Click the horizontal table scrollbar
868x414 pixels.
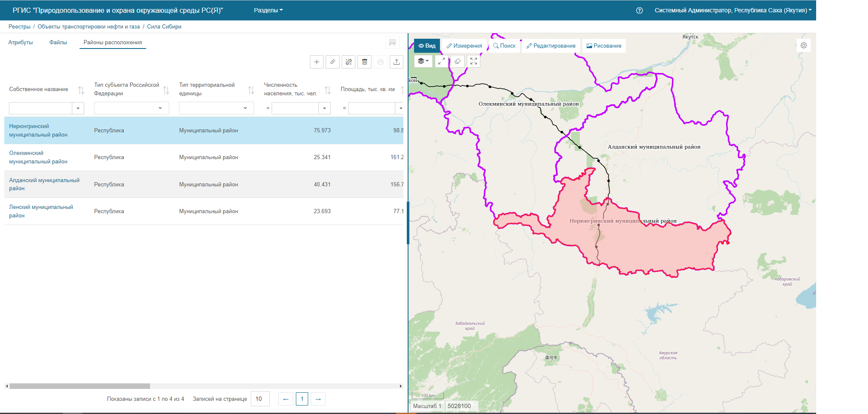pyautogui.click(x=80, y=386)
